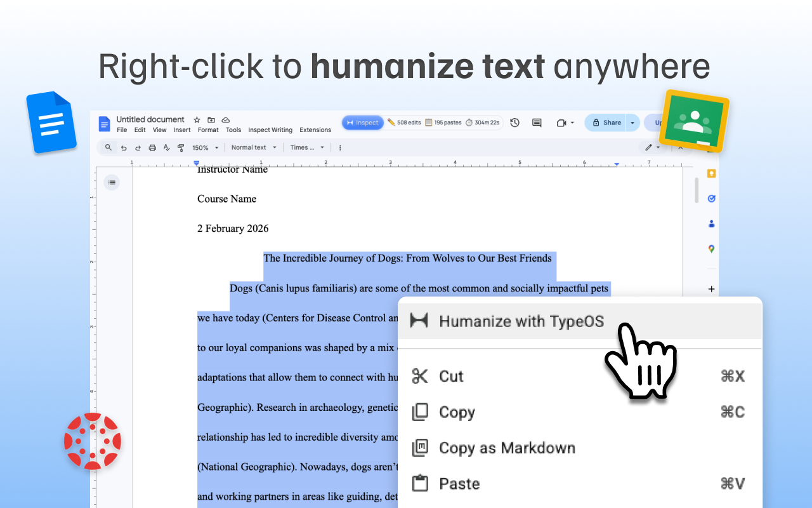Click the Share button

click(x=605, y=123)
